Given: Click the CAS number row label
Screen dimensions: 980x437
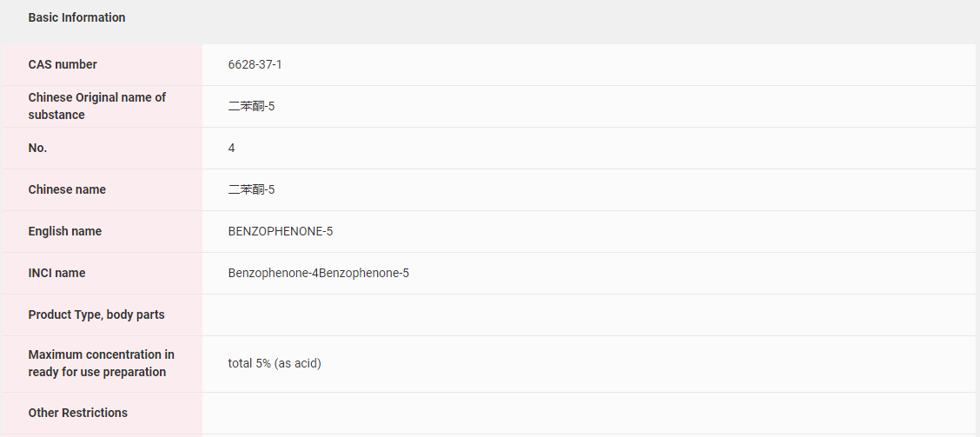Looking at the screenshot, I should tap(63, 64).
